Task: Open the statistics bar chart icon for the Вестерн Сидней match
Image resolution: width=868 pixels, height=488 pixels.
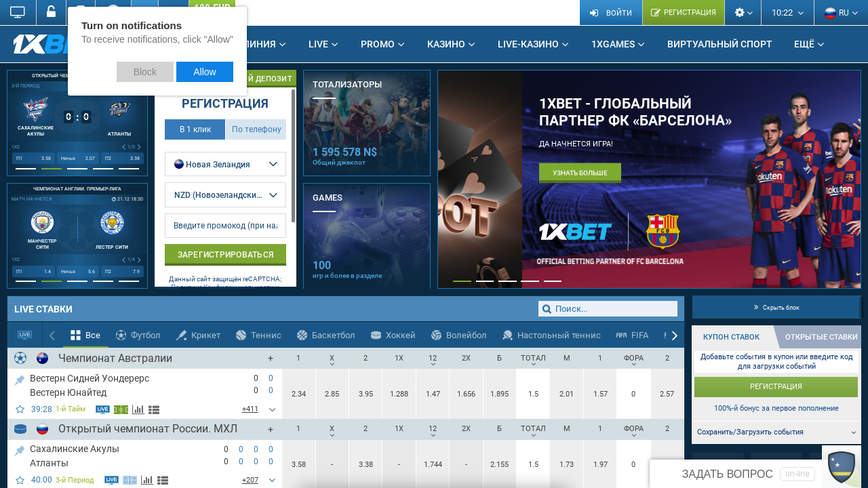Action: [x=138, y=409]
